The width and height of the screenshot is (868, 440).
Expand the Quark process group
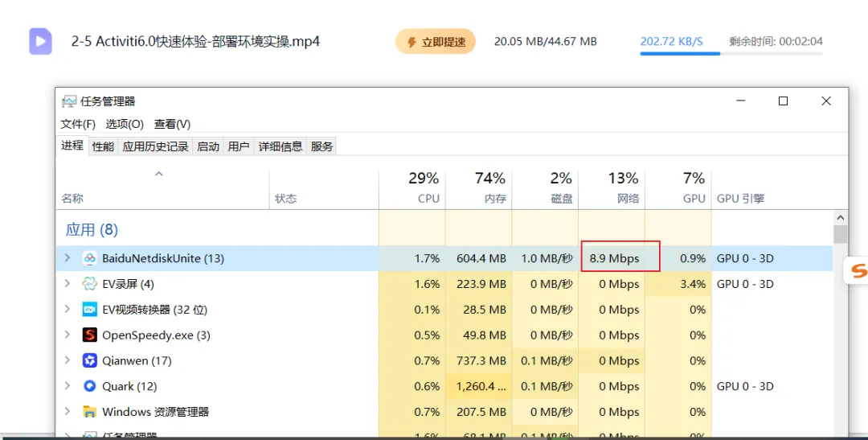(68, 385)
